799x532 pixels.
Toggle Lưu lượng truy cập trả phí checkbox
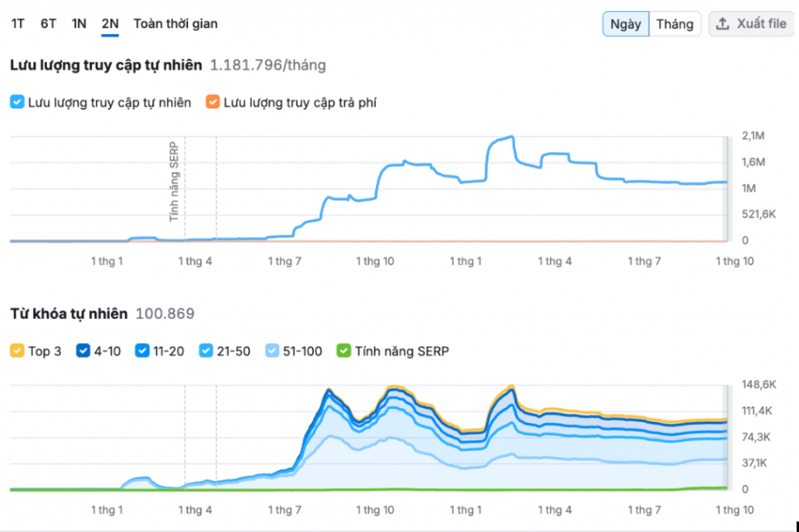tap(212, 102)
